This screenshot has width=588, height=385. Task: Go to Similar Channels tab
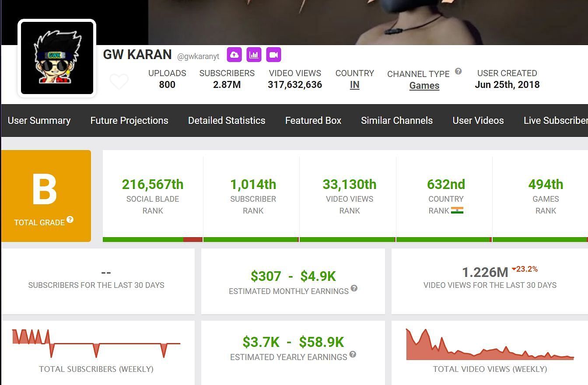pos(397,120)
